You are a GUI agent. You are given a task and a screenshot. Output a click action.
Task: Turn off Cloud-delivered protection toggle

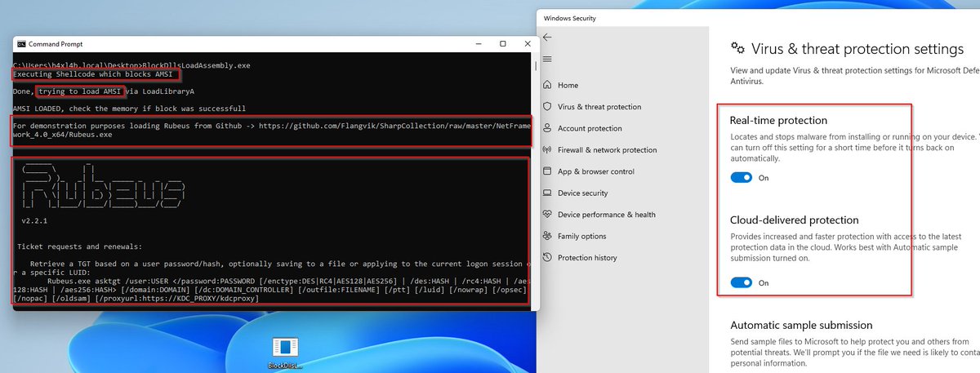(x=742, y=282)
